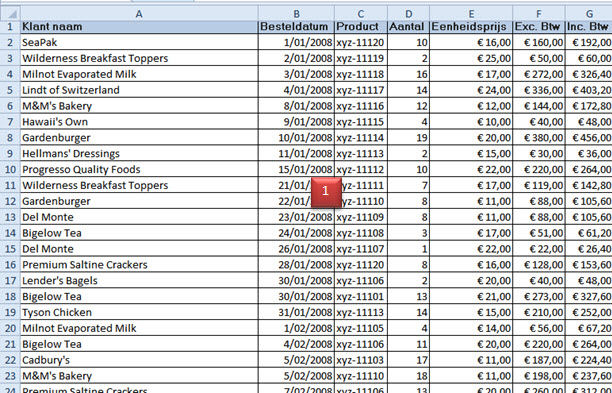Select the 'Lender's Bagels' cell
612x393 pixels.
pyautogui.click(x=139, y=281)
